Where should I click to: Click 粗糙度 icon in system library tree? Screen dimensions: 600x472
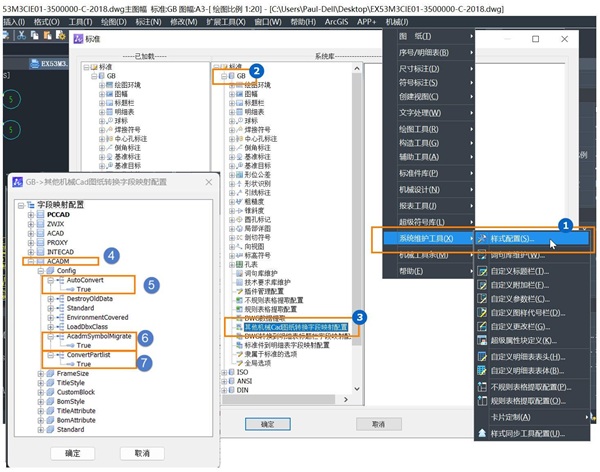tap(240, 201)
